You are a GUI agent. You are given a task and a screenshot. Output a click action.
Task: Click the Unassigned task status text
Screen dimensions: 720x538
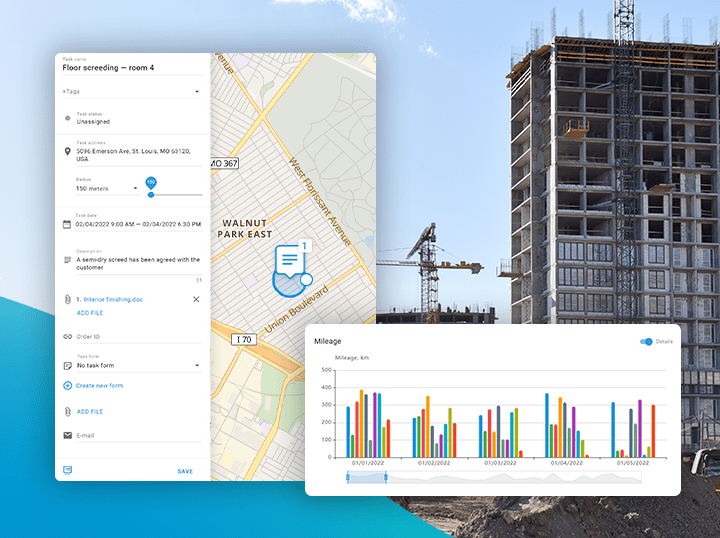[x=93, y=122]
